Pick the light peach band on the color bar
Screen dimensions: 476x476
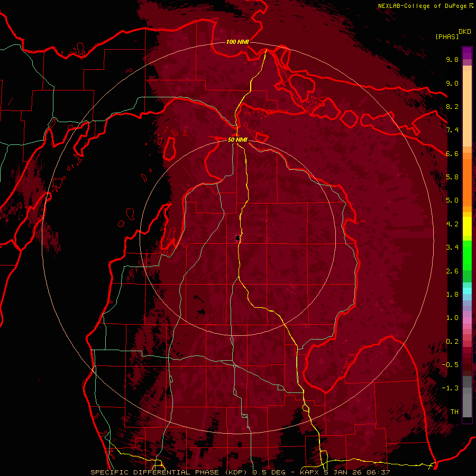(x=467, y=109)
